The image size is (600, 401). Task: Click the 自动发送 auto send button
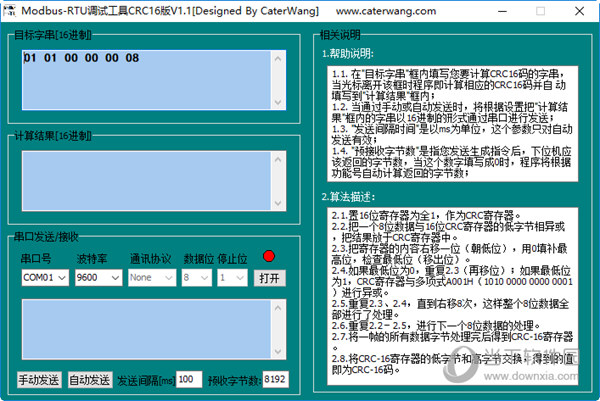[90, 380]
